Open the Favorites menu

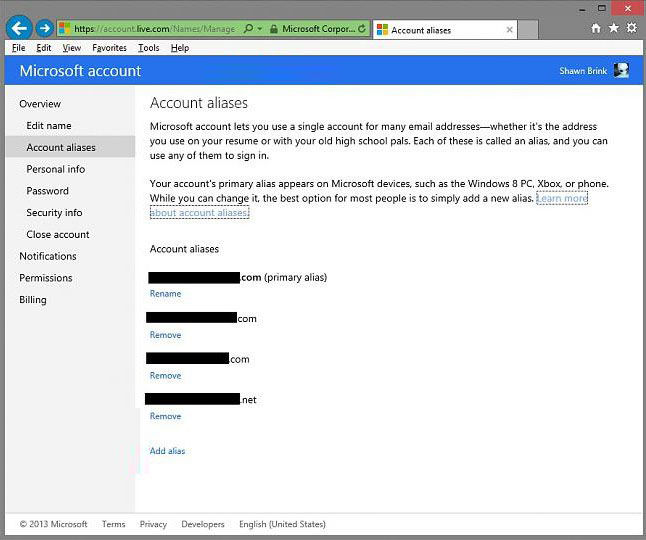coord(110,48)
